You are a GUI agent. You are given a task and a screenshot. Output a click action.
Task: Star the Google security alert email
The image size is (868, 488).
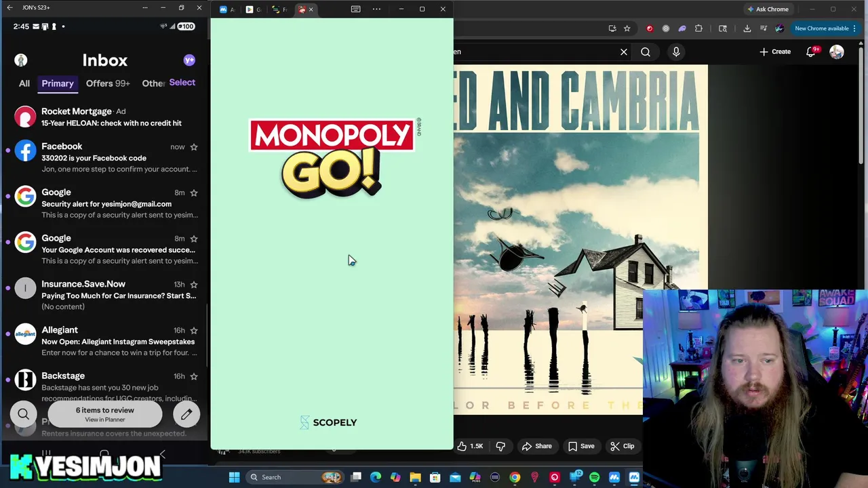[x=194, y=192]
